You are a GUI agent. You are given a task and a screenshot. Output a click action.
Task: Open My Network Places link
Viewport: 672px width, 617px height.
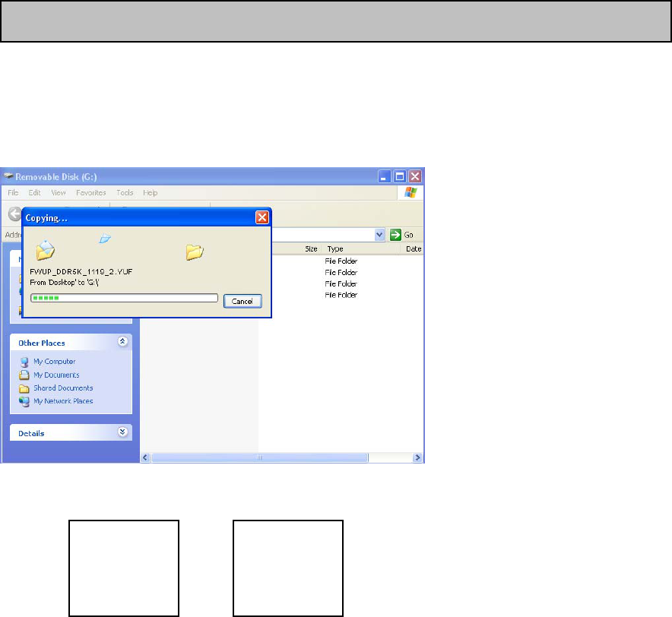(63, 401)
